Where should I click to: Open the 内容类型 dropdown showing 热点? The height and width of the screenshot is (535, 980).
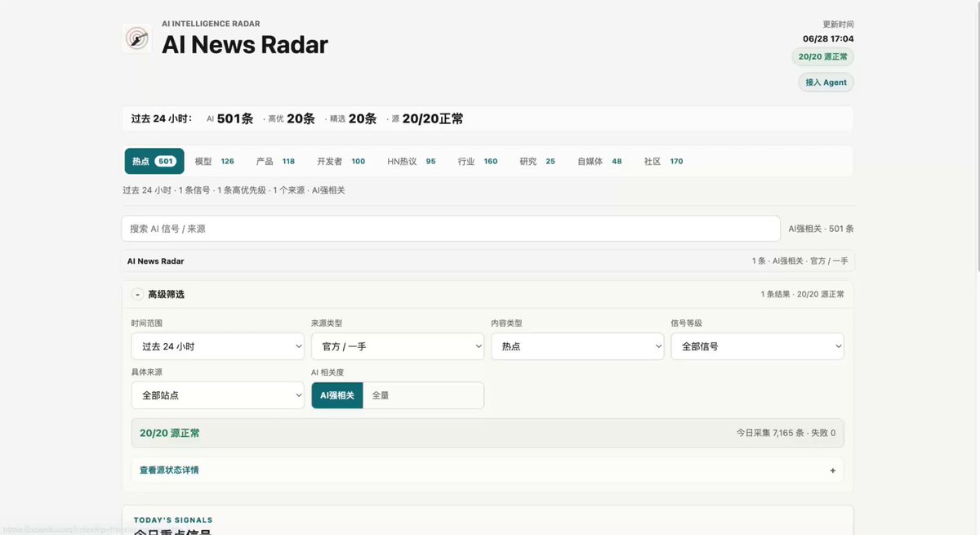[x=577, y=346]
